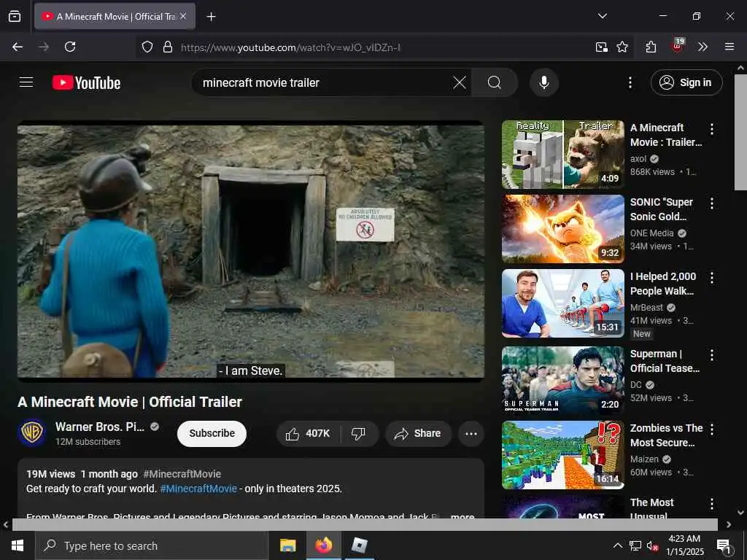
Task: Open Warner Bros. Pi... channel name link
Action: pos(99,427)
